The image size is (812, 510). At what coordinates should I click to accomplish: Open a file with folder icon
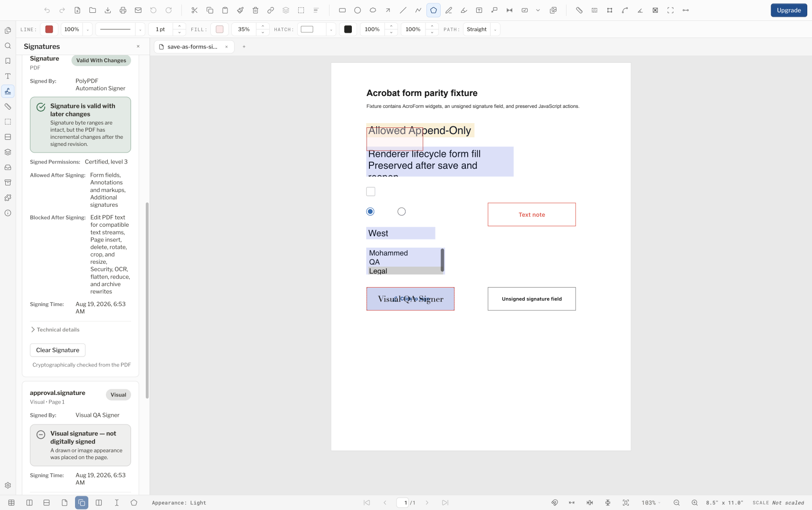92,10
